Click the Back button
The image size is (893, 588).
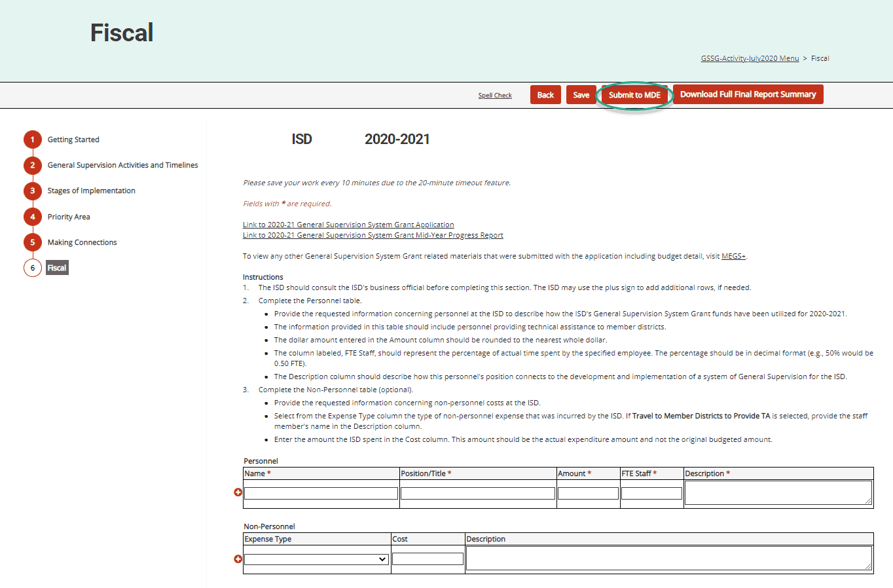pyautogui.click(x=545, y=95)
